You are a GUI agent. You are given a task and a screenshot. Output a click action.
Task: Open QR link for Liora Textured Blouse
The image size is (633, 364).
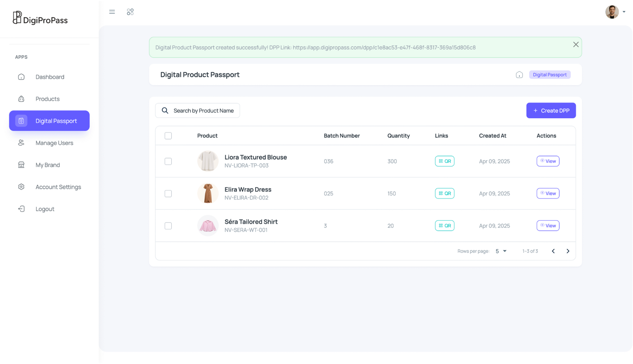tap(444, 161)
